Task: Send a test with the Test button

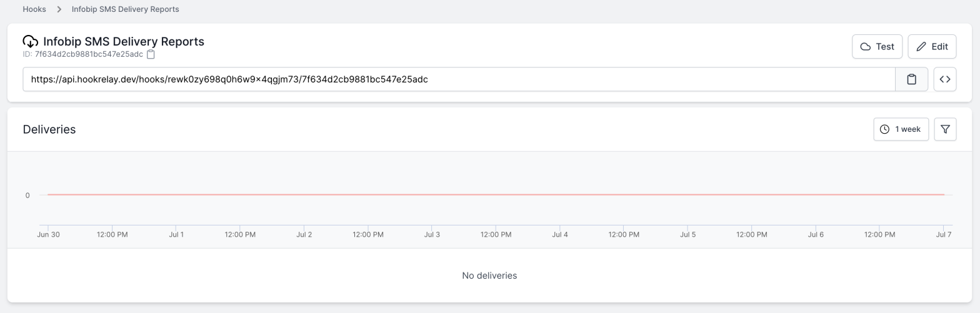Action: click(x=877, y=46)
